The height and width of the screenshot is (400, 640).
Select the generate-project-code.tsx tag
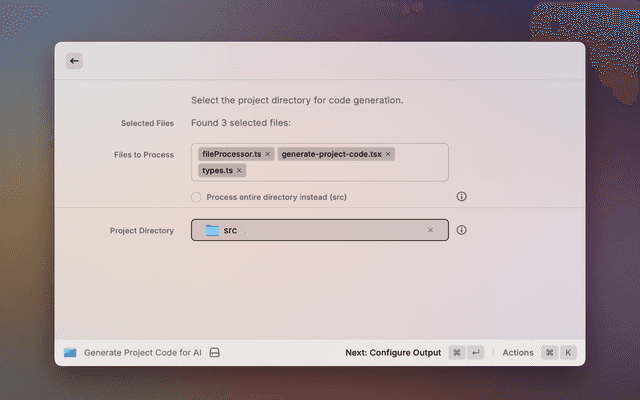330,154
